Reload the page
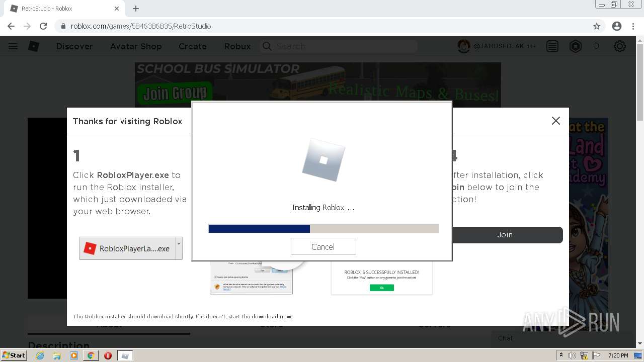The width and height of the screenshot is (644, 362). [x=43, y=26]
